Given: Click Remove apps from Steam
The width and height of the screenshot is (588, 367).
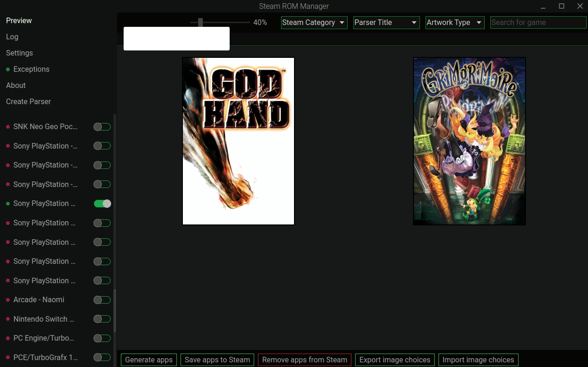Looking at the screenshot, I should (305, 360).
